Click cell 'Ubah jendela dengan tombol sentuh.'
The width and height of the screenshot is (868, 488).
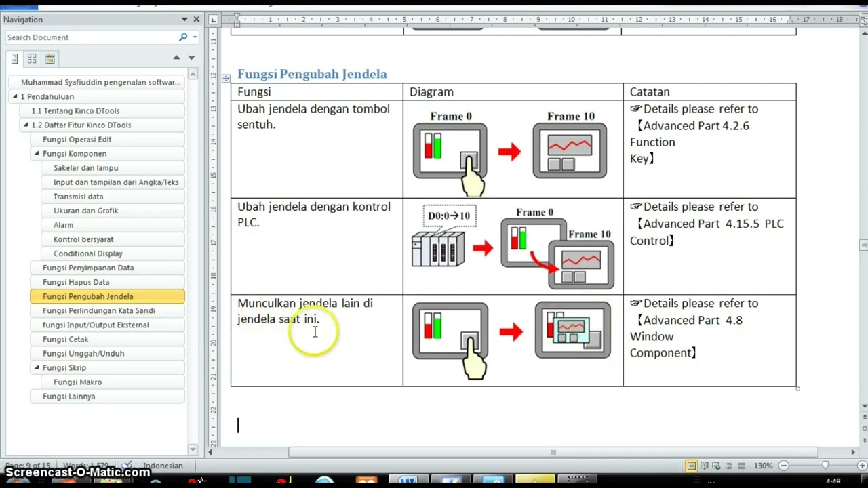[317, 149]
